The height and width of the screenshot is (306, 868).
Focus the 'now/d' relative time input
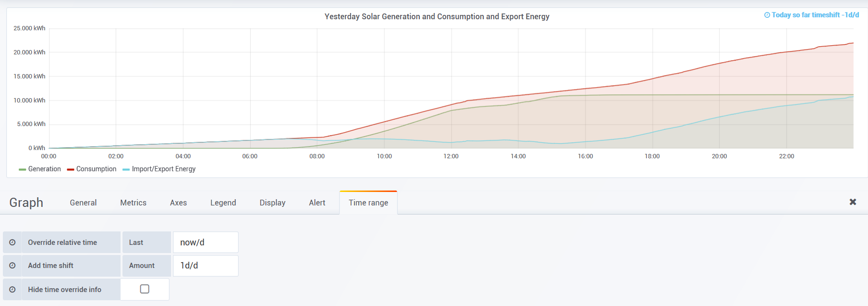[x=206, y=242]
